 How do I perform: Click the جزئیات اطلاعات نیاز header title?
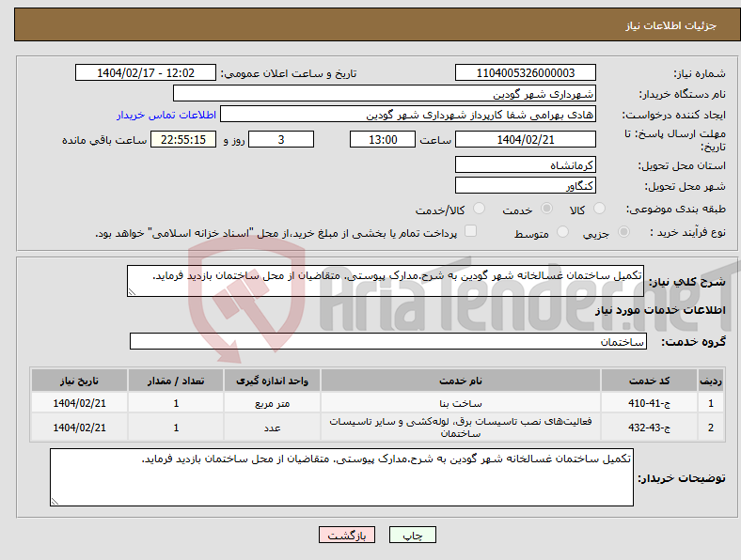671,25
